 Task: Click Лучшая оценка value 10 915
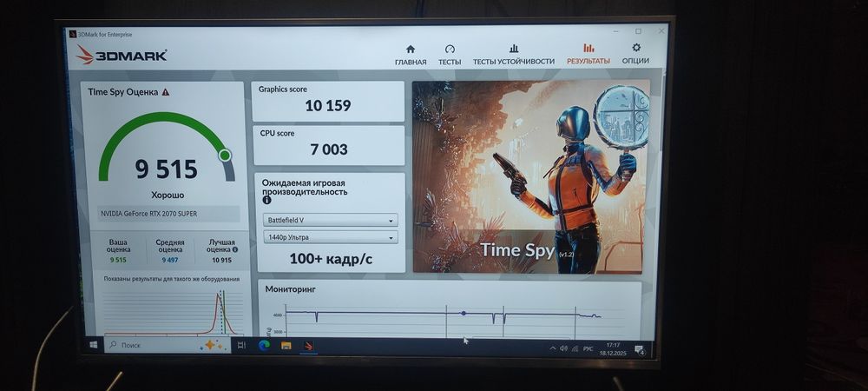click(221, 260)
